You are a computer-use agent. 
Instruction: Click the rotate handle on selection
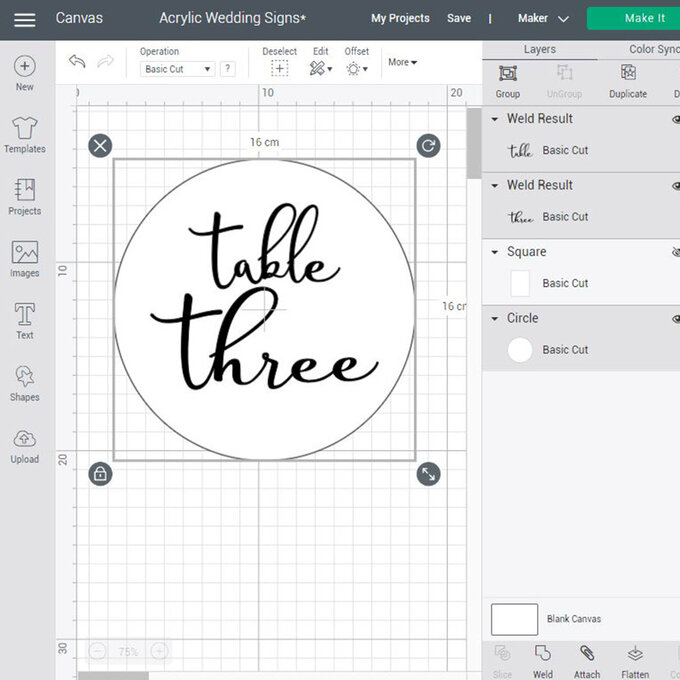pos(428,146)
